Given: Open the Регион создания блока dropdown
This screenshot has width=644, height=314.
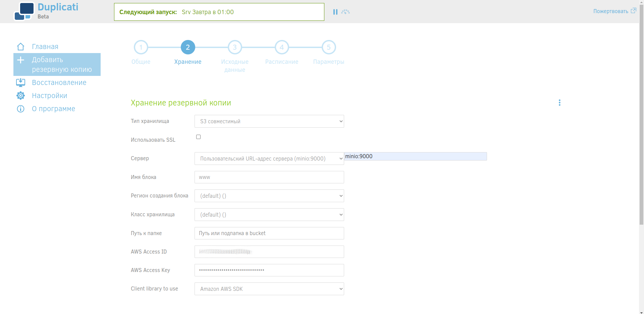Looking at the screenshot, I should click(x=269, y=196).
